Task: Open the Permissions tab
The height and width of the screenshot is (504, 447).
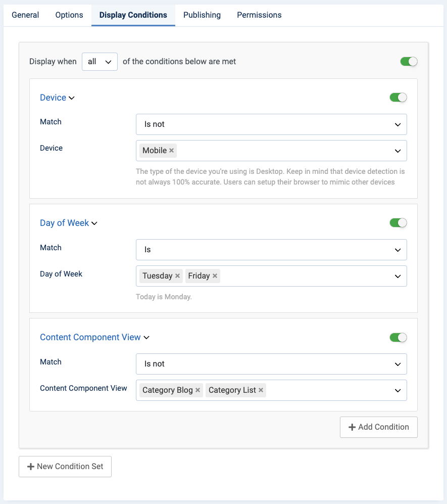Action: point(259,15)
